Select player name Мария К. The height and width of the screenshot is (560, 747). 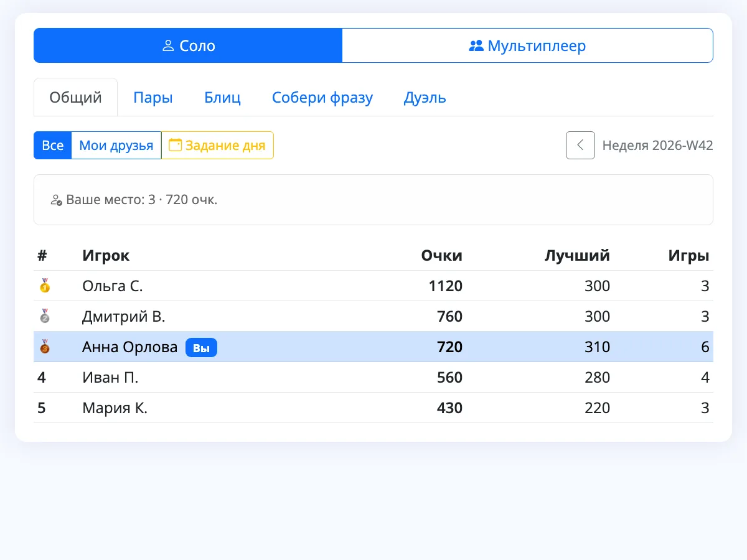pyautogui.click(x=115, y=408)
